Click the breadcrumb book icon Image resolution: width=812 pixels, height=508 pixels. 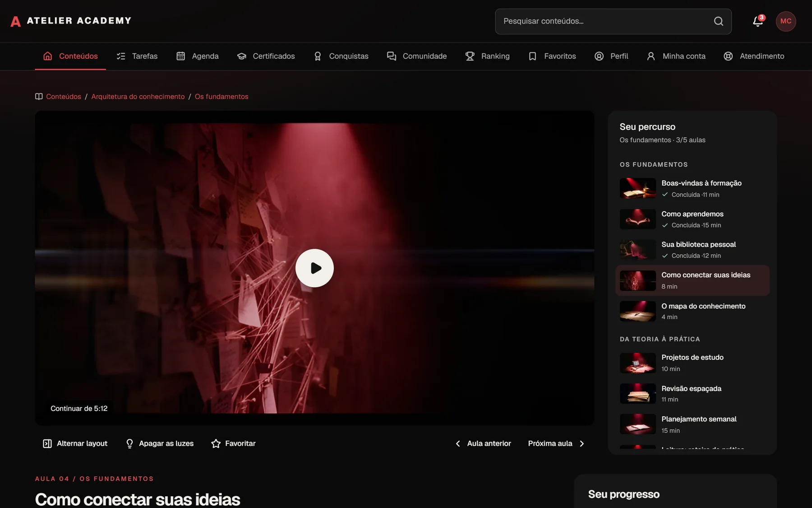coord(39,97)
